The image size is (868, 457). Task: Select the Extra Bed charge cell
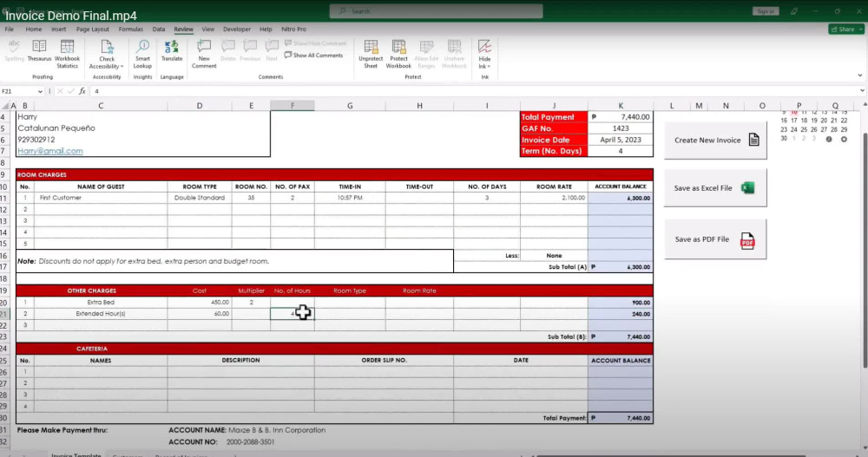(x=101, y=302)
